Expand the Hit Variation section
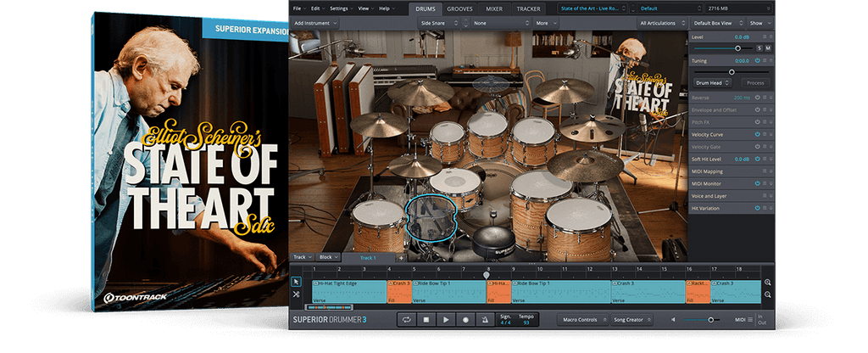This screenshot has width=868, height=353. tap(771, 208)
